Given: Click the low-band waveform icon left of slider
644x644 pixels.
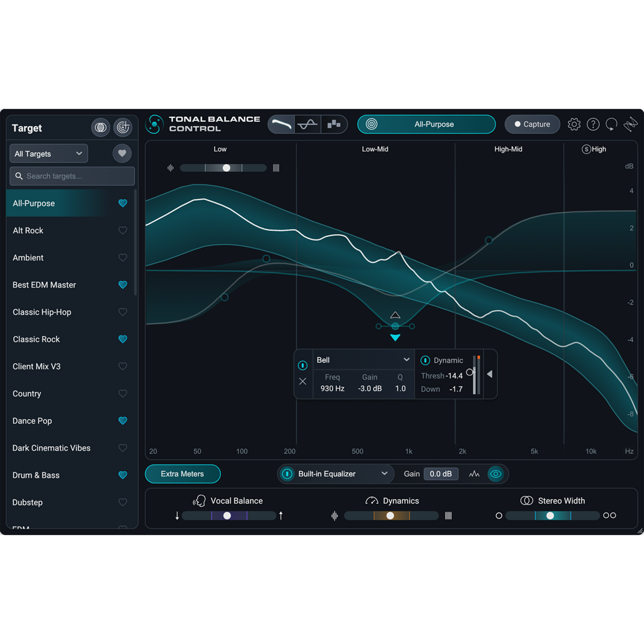Looking at the screenshot, I should click(171, 168).
